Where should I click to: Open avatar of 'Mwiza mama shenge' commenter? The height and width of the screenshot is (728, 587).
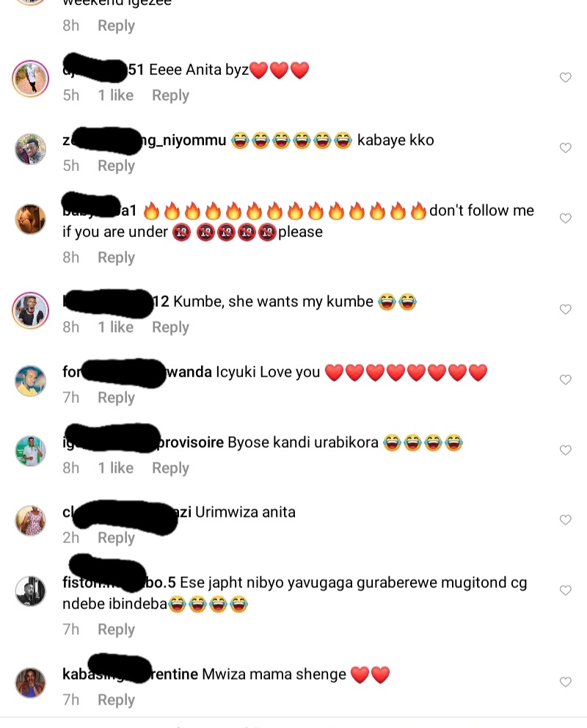click(x=31, y=682)
